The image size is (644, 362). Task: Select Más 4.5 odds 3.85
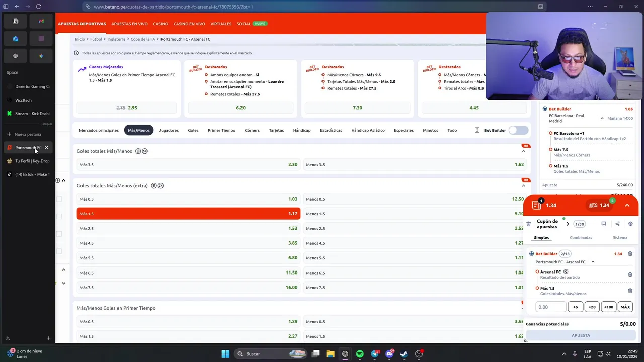(189, 243)
